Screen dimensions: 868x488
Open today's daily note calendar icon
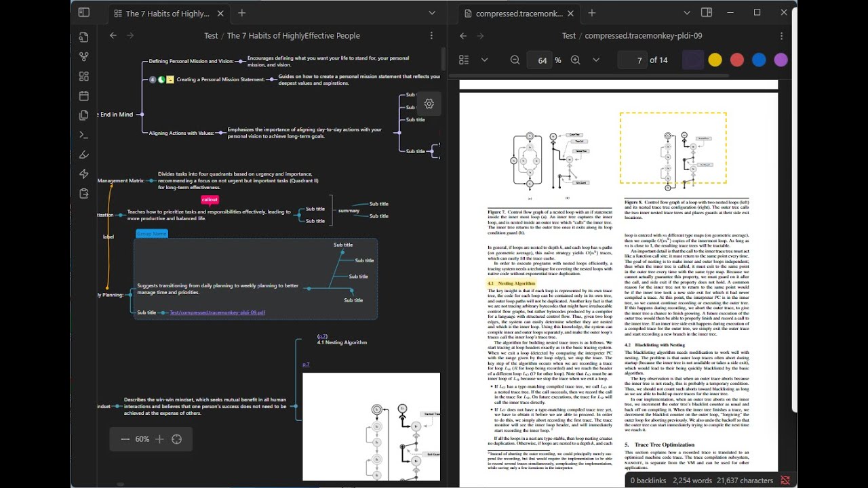(x=84, y=96)
